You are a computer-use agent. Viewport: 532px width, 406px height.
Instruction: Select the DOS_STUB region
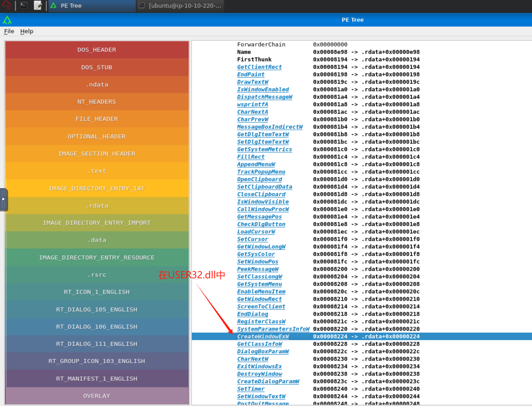[x=97, y=67]
